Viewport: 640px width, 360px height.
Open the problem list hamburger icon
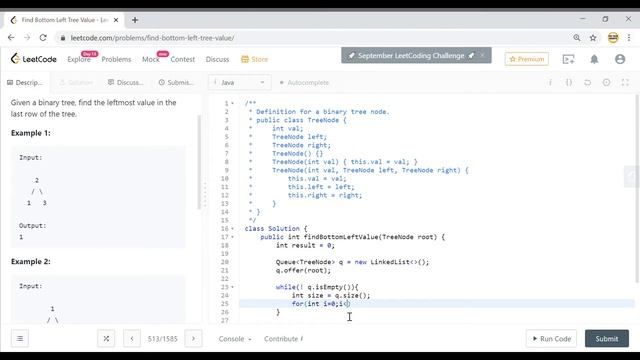tap(20, 338)
